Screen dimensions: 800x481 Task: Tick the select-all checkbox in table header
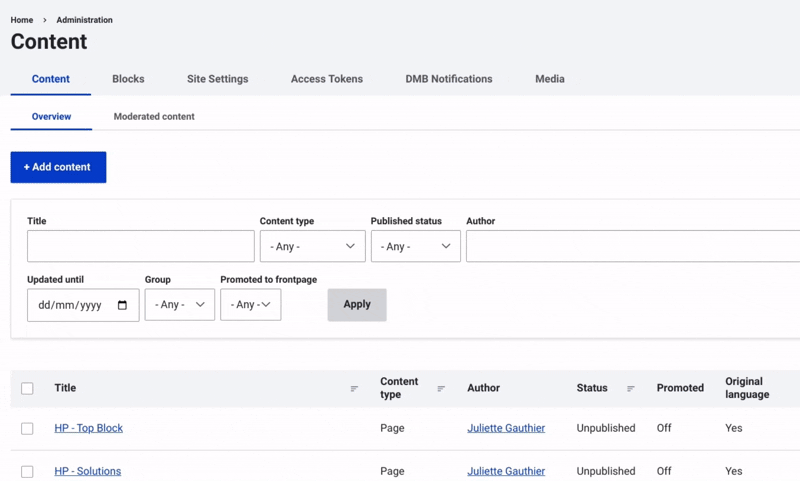[27, 389]
